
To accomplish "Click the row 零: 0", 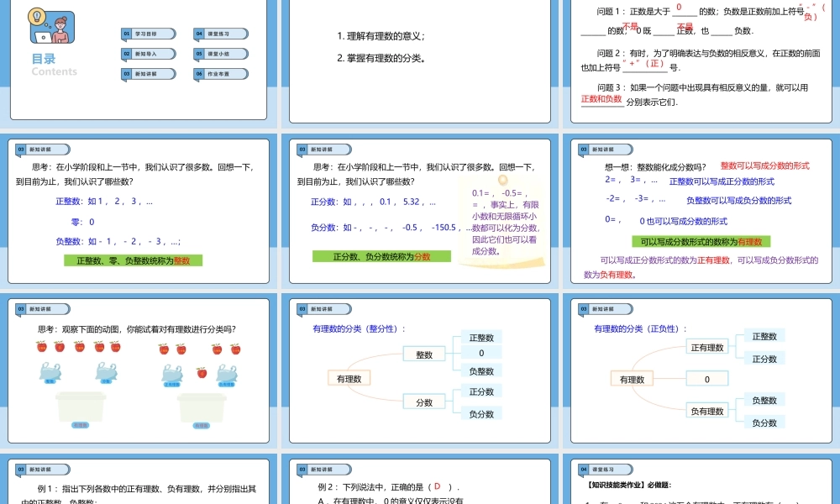I will tap(82, 222).
